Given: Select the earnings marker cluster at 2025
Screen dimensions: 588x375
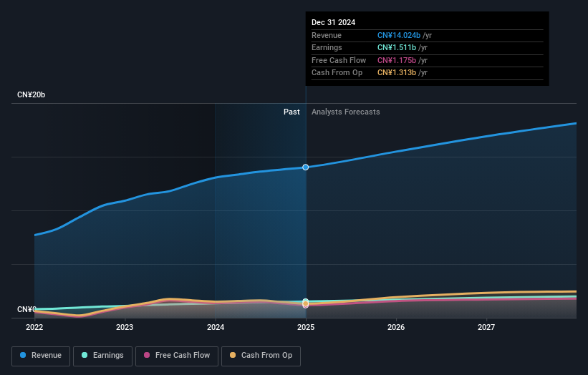Looking at the screenshot, I should point(306,303).
